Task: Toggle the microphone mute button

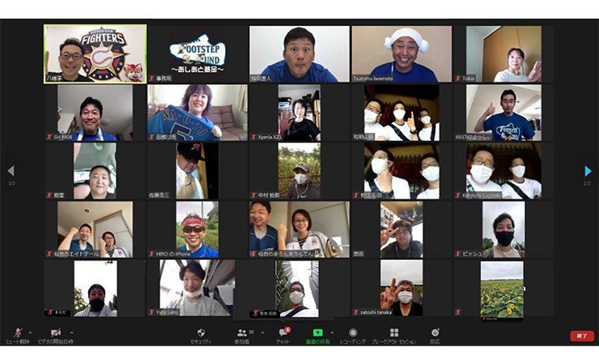Action: click(x=17, y=332)
